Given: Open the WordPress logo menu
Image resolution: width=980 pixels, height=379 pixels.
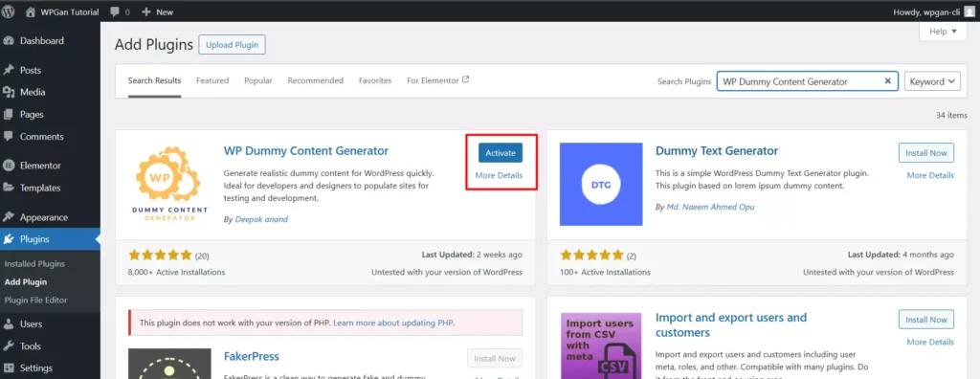Looking at the screenshot, I should click(x=8, y=11).
